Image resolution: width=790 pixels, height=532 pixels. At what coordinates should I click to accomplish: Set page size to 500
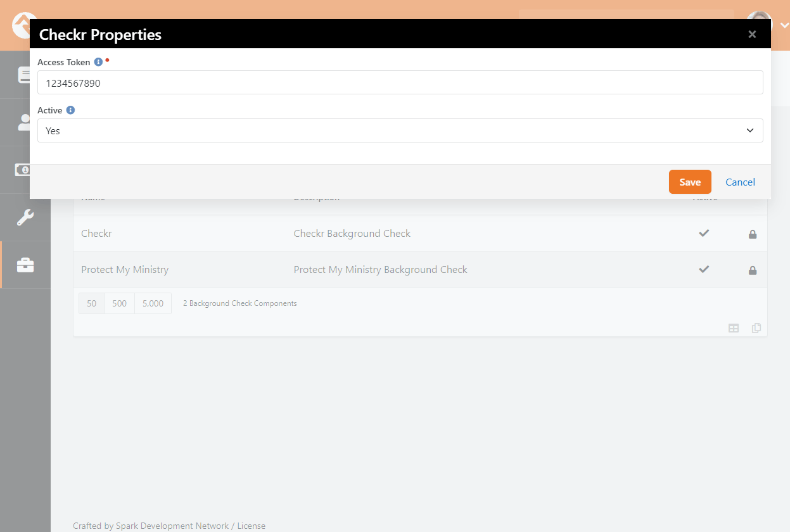[120, 303]
